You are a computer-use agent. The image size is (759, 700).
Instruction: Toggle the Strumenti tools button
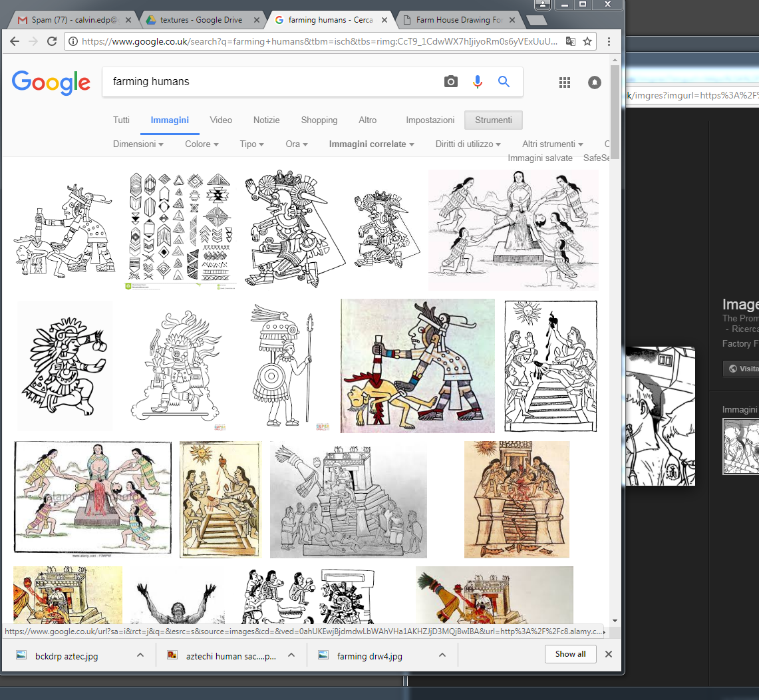pyautogui.click(x=493, y=120)
